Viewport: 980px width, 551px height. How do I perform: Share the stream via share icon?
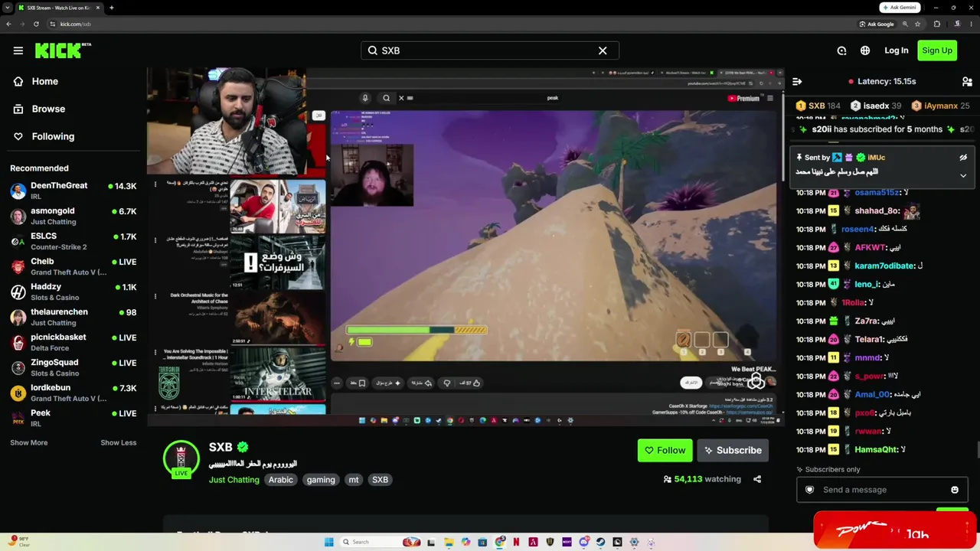pyautogui.click(x=757, y=479)
